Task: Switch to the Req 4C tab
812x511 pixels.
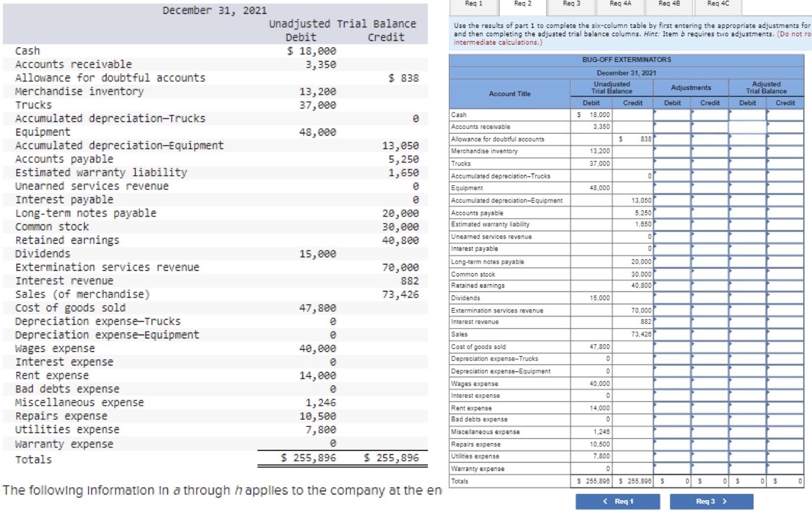Action: [718, 5]
